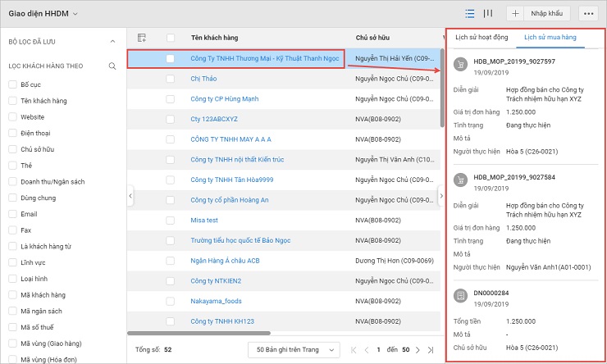Sort by Tên khách hàng column header
This screenshot has height=364, width=607.
[214, 38]
